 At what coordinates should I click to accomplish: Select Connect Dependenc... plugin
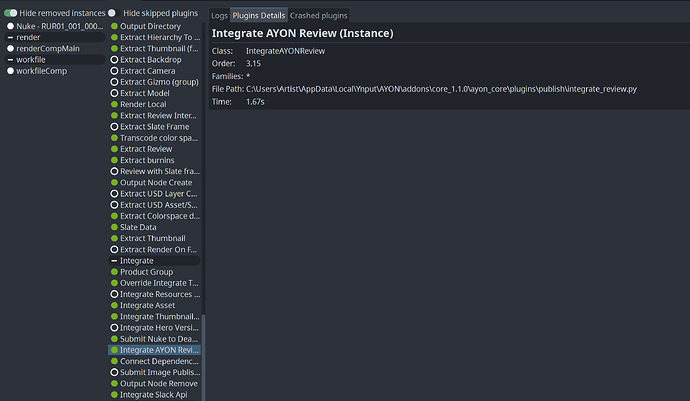click(154, 361)
